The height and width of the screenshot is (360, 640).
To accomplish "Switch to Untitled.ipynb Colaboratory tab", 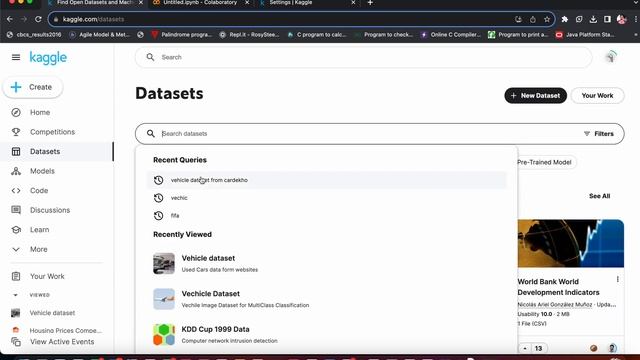I will click(x=200, y=2).
